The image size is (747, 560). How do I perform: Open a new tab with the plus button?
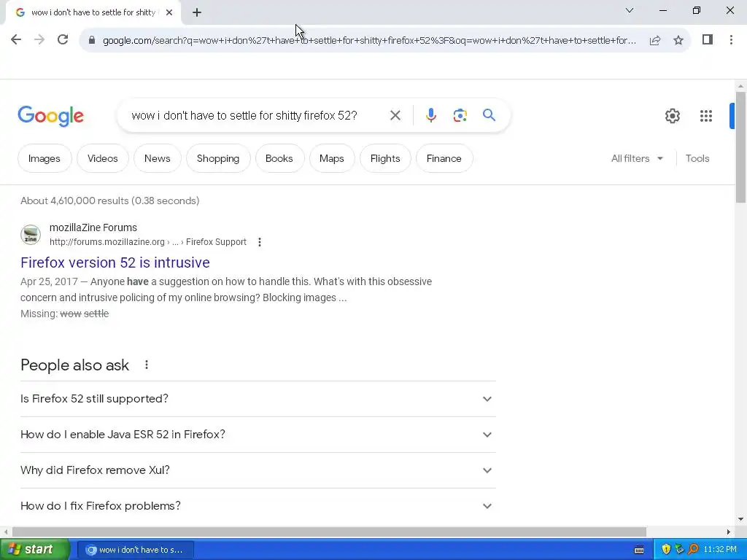point(197,12)
